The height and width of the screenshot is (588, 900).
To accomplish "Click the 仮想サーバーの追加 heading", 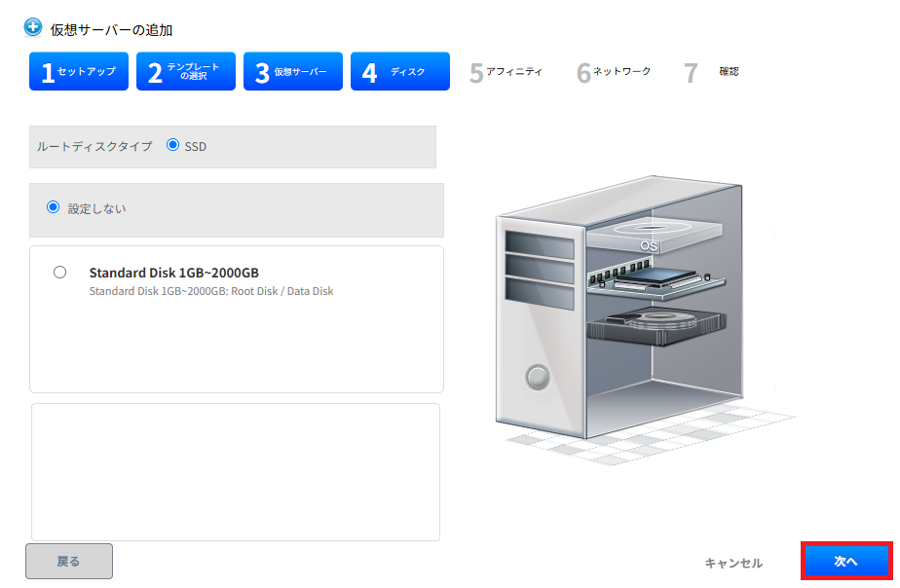I will point(111,30).
